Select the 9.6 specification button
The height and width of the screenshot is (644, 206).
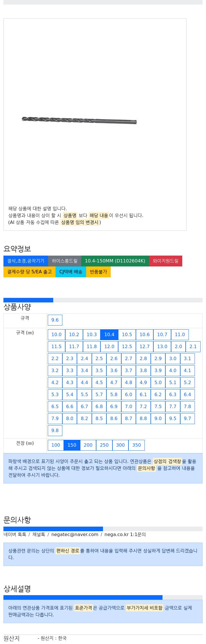(55, 320)
